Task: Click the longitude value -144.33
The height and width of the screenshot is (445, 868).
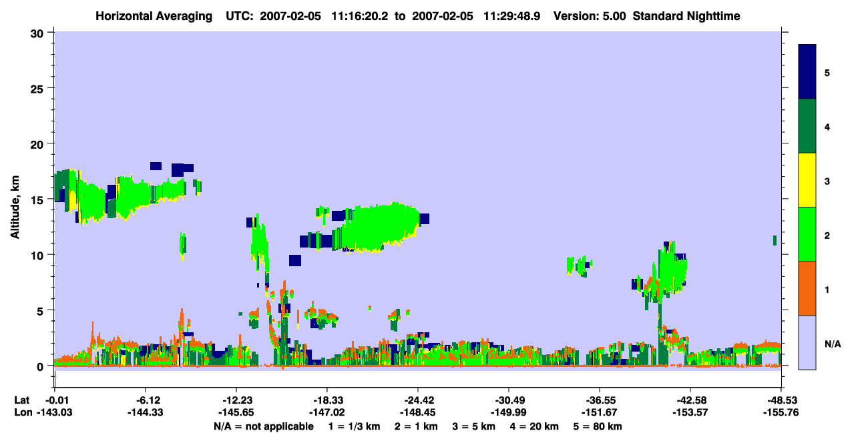Action: click(x=145, y=412)
